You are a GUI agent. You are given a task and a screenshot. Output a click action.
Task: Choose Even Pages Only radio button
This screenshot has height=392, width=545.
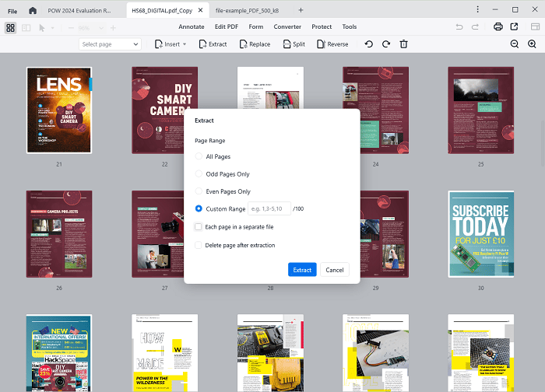coord(199,191)
